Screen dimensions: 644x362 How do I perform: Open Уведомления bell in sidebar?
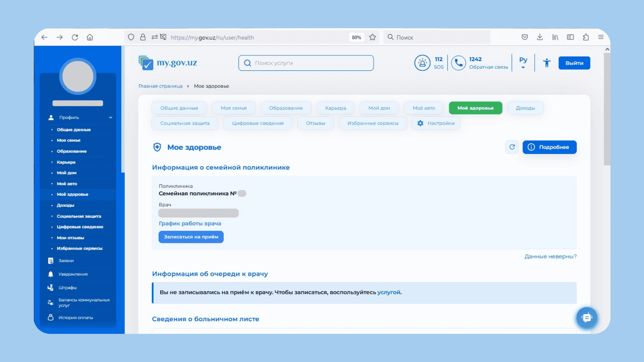click(51, 274)
